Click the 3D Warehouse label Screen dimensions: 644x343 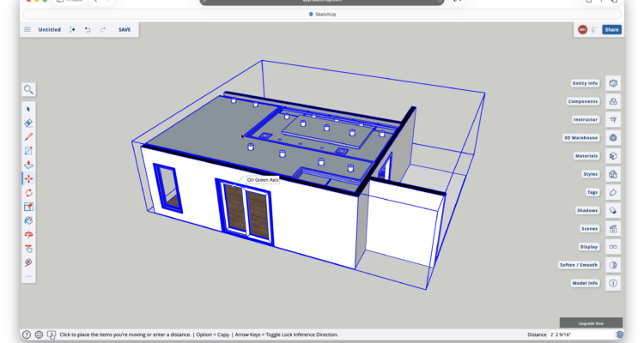[580, 138]
